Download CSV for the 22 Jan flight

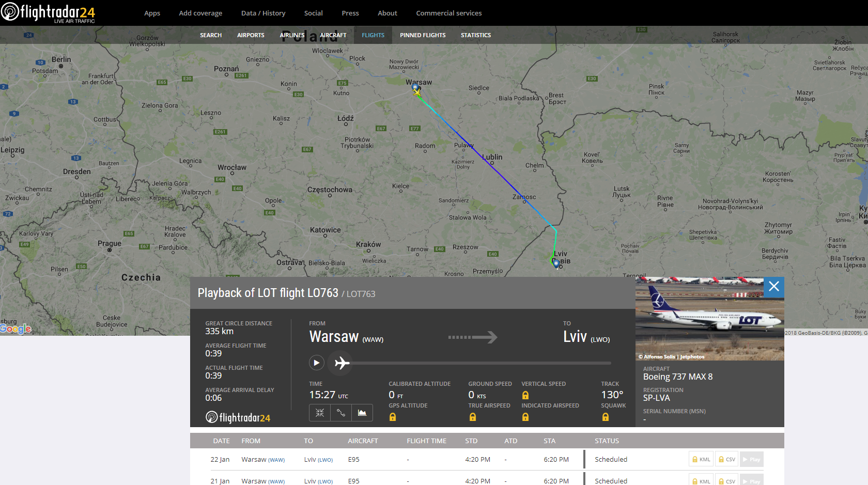[x=726, y=459]
